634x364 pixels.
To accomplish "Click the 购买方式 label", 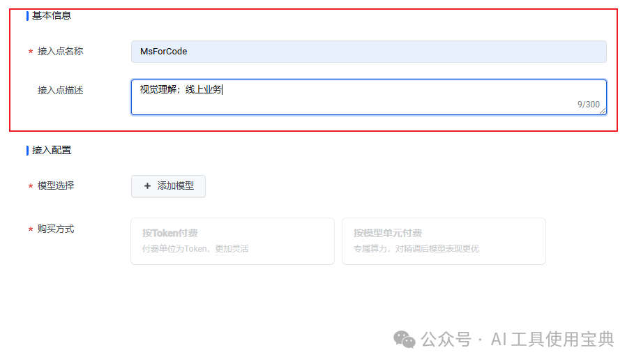I will click(56, 229).
